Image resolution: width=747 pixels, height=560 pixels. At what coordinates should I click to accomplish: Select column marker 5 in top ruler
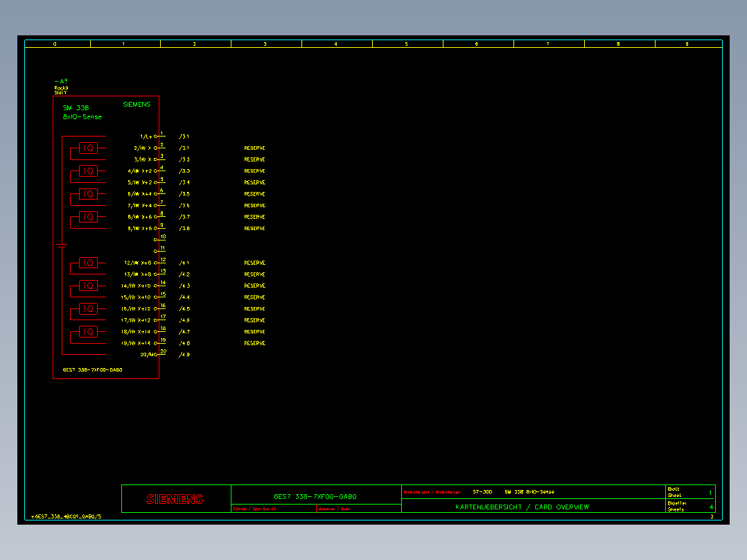pos(406,44)
